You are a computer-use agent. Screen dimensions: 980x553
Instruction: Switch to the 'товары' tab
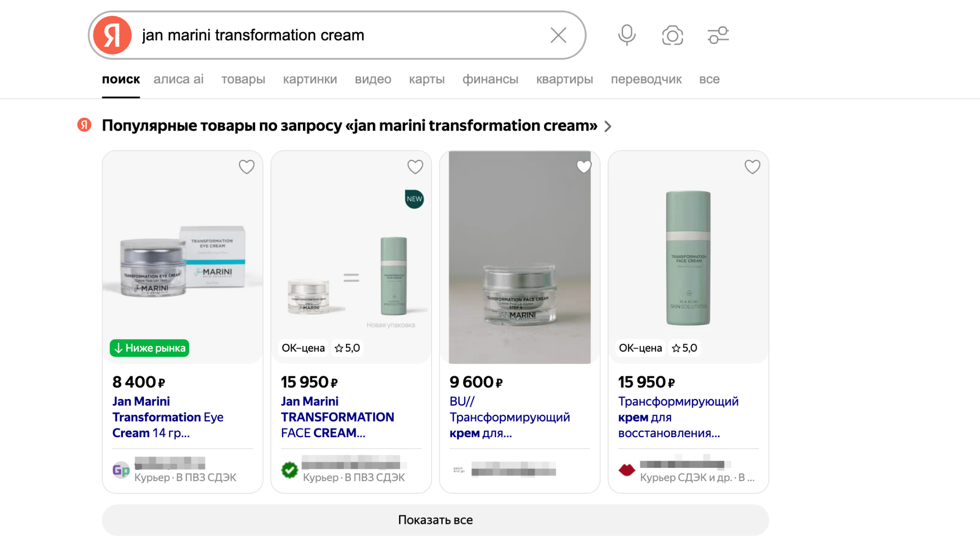pos(243,79)
